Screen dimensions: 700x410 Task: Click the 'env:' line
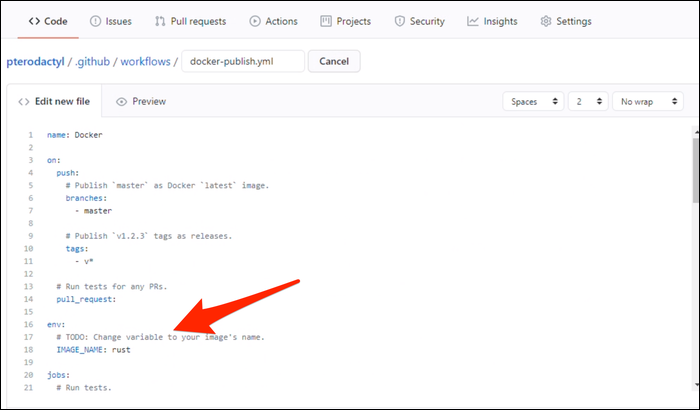coord(56,325)
